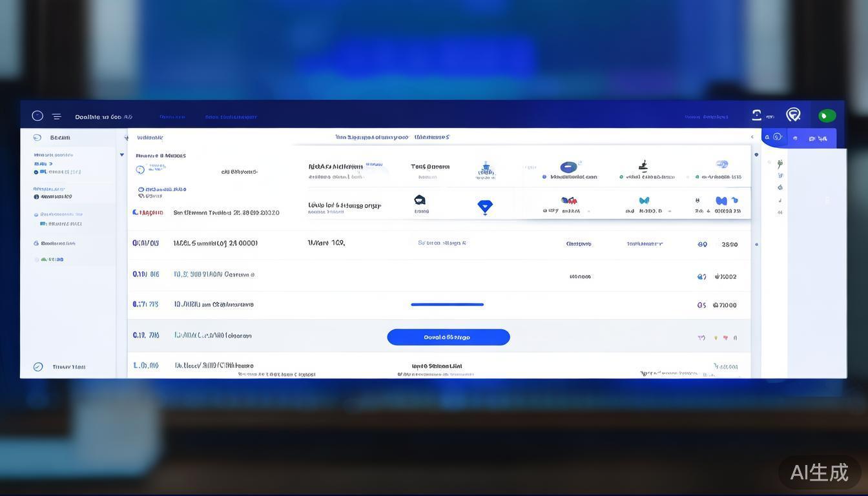Screen dimensions: 868x496
Task: Click the heart icon on the highlighted table row
Action: pos(726,338)
